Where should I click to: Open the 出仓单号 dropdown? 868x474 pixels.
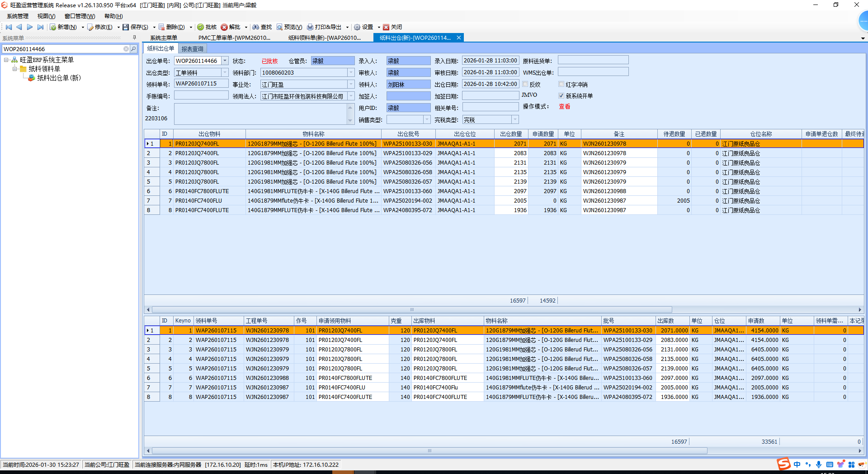(x=225, y=61)
